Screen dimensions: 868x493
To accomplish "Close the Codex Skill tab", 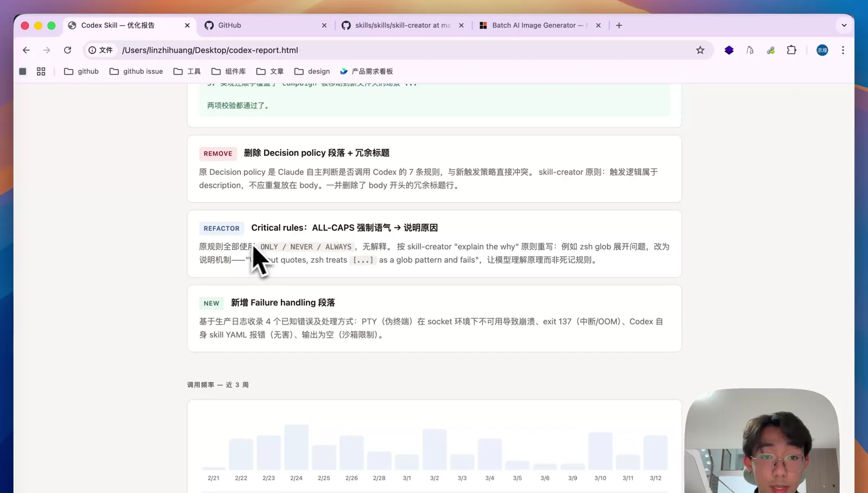I will tap(187, 25).
